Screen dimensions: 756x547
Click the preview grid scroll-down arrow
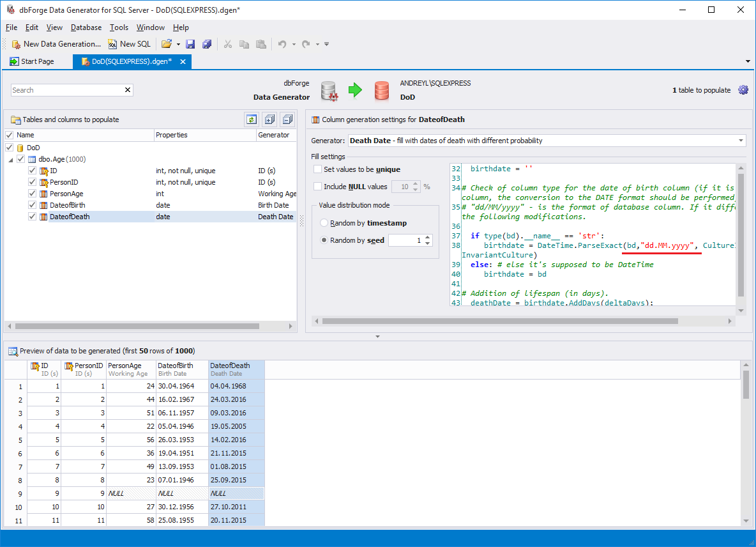click(x=746, y=521)
